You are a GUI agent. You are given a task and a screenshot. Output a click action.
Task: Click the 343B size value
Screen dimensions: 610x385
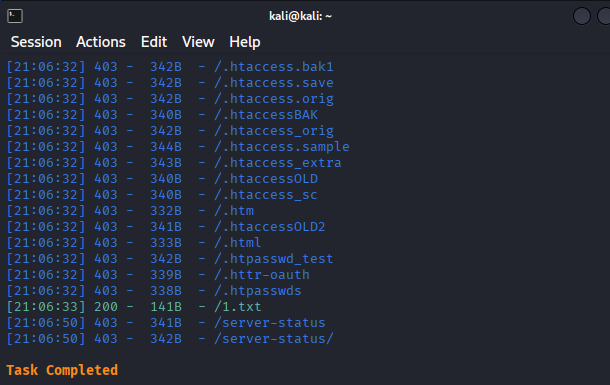(166, 163)
